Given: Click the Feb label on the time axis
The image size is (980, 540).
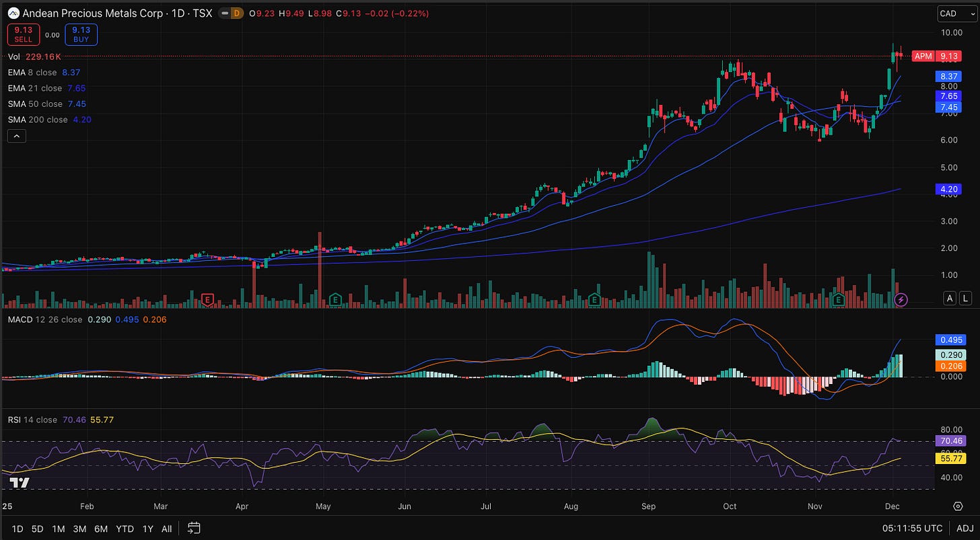Looking at the screenshot, I should click(87, 505).
